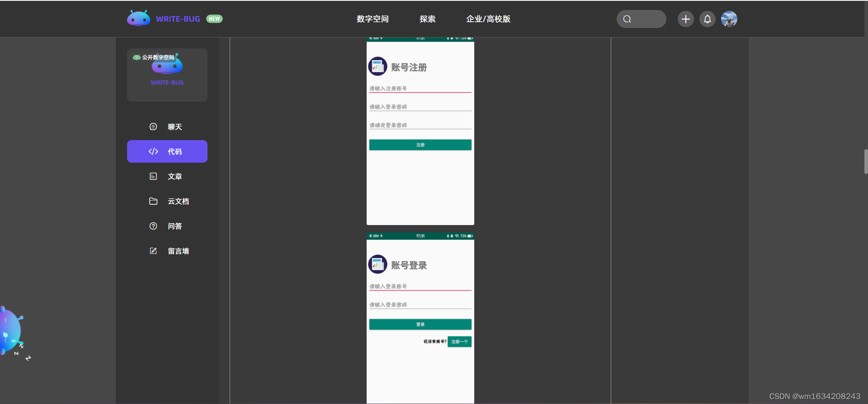This screenshot has height=404, width=868.
Task: Open the WRITE-BUG home link text
Action: 178,19
